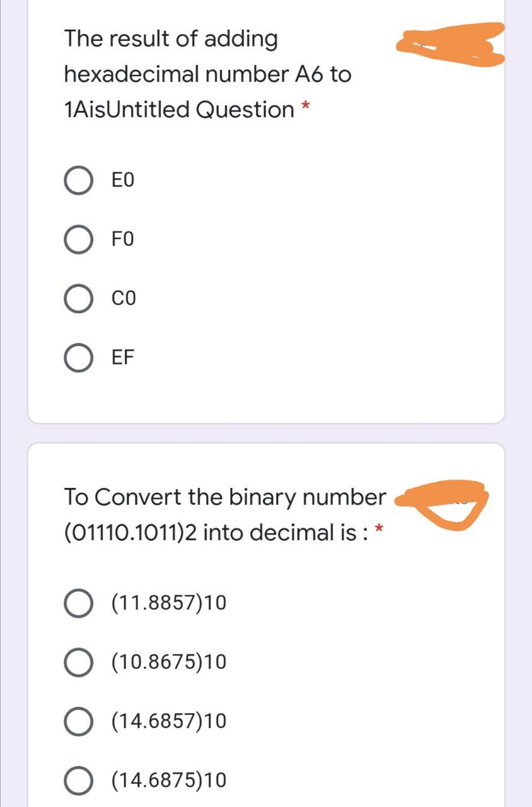Click the F0 answer label text

[x=123, y=240]
